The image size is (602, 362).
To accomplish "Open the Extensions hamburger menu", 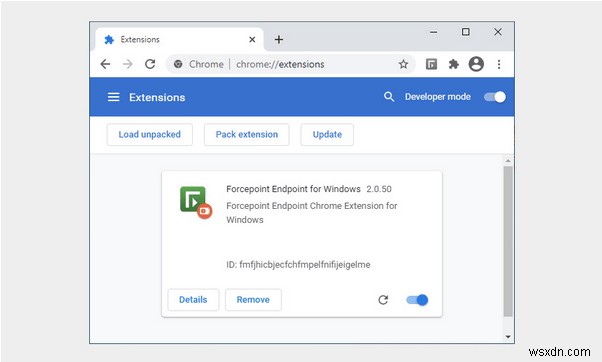I will coord(113,97).
